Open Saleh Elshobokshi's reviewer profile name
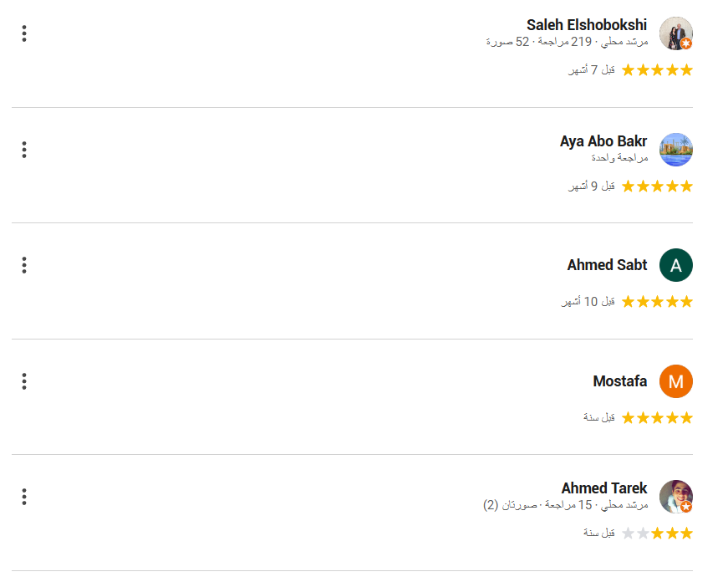Viewport: 728px width, 577px height. [586, 25]
